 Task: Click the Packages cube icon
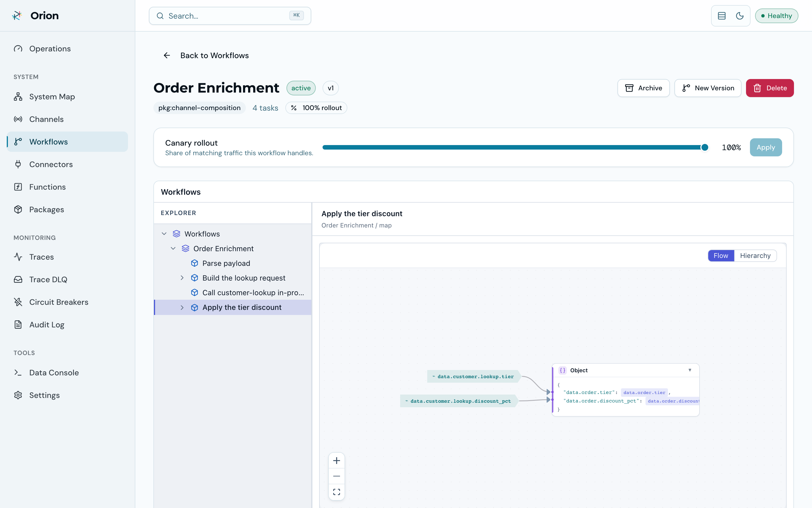click(18, 209)
